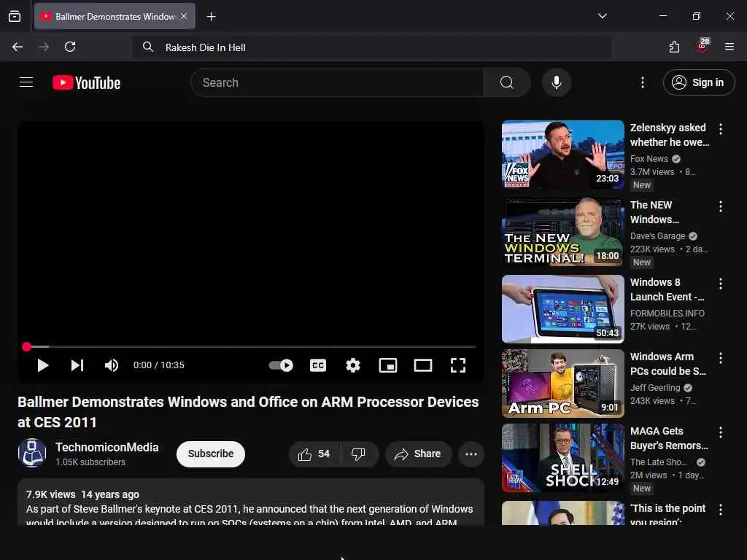This screenshot has width=747, height=560.
Task: Reload the current page
Action: tap(70, 47)
